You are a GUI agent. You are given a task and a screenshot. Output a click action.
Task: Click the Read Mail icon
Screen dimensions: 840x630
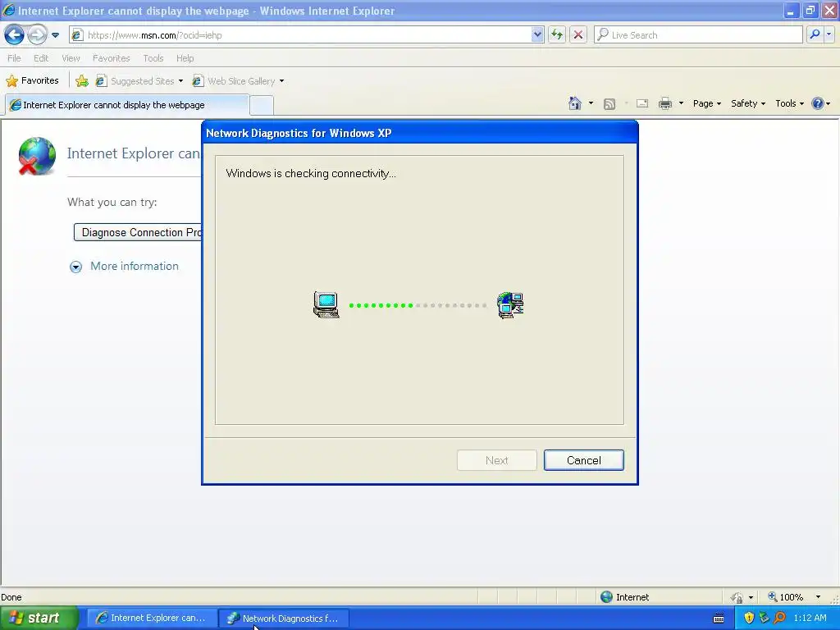[642, 104]
